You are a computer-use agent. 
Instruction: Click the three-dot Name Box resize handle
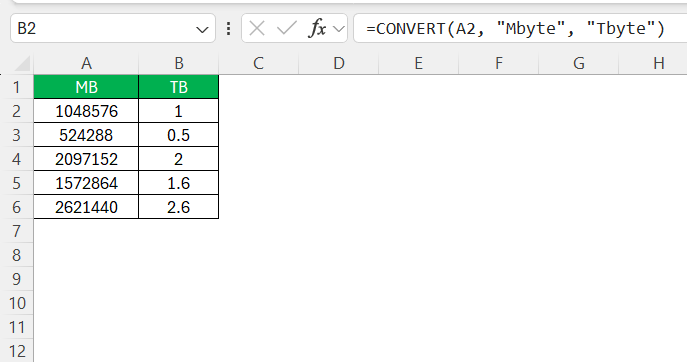(229, 29)
